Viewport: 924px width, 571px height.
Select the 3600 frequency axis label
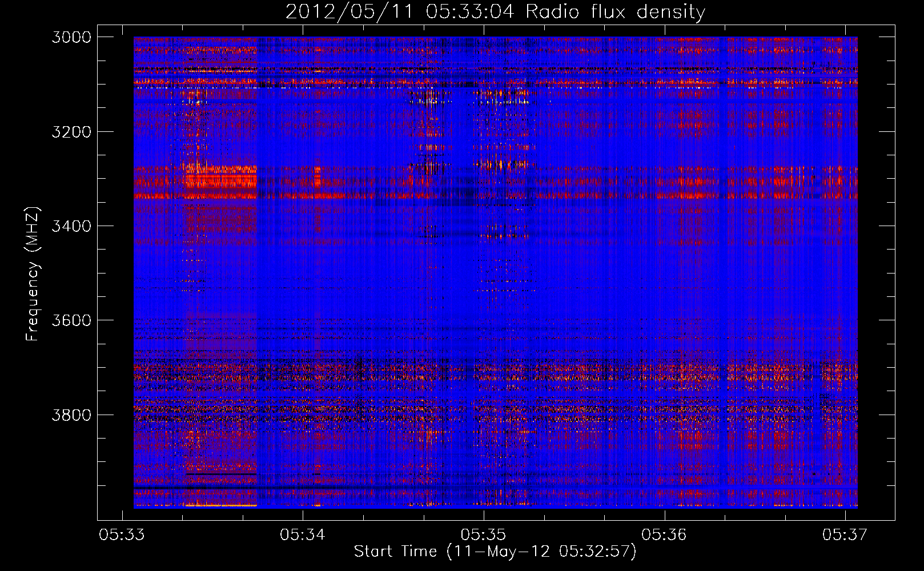pos(71,320)
